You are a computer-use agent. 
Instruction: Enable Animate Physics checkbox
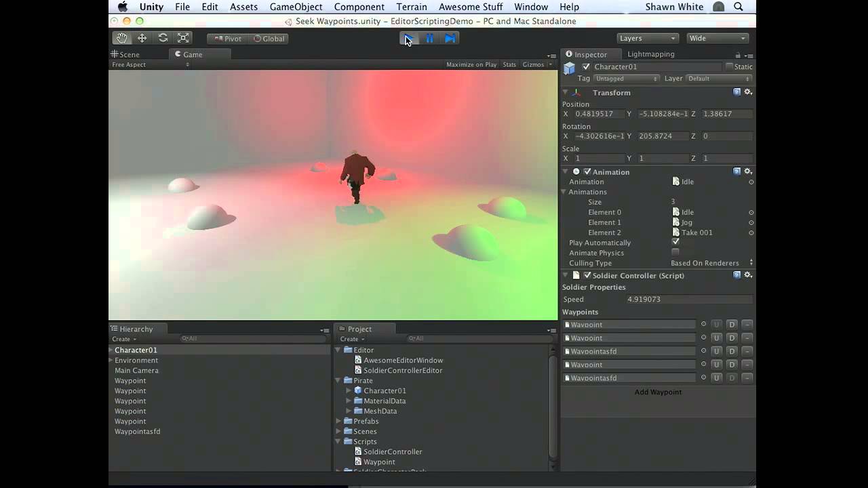tap(675, 252)
